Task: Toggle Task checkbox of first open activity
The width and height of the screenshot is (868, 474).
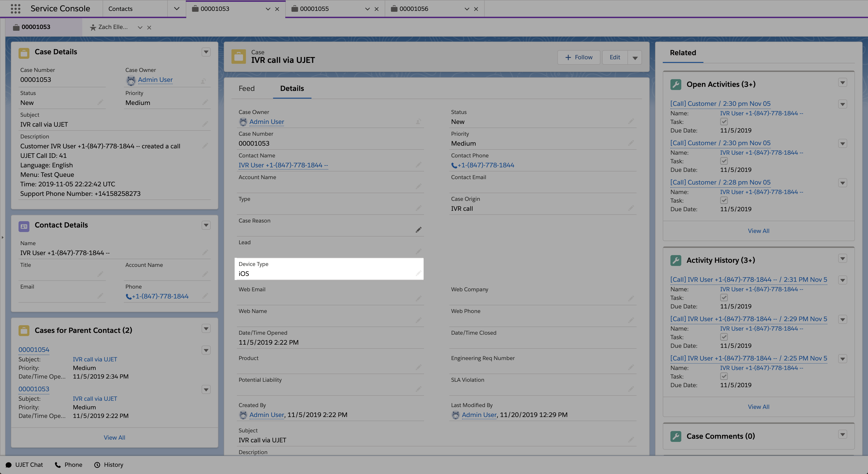Action: 723,122
